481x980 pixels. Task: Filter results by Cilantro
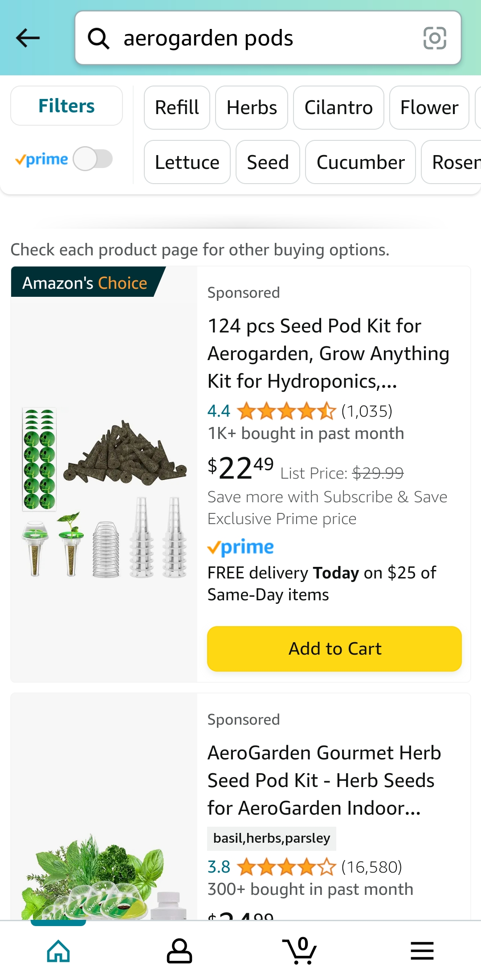pyautogui.click(x=338, y=108)
